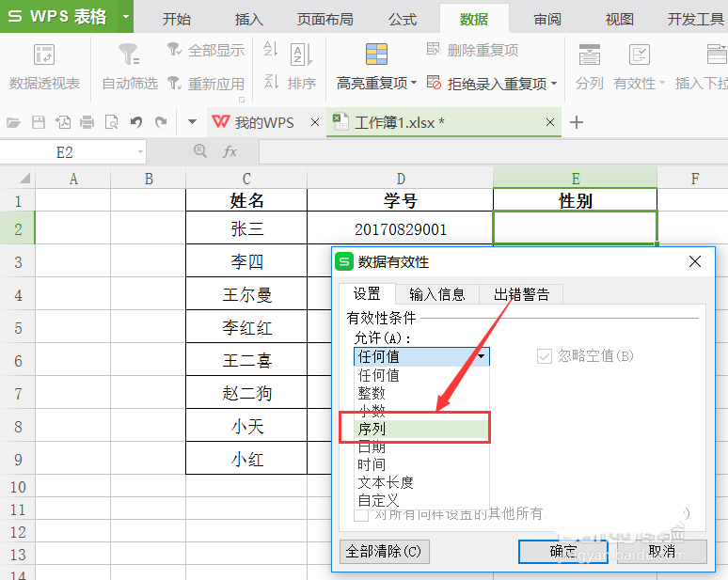Open a new tab with plus button

click(577, 122)
